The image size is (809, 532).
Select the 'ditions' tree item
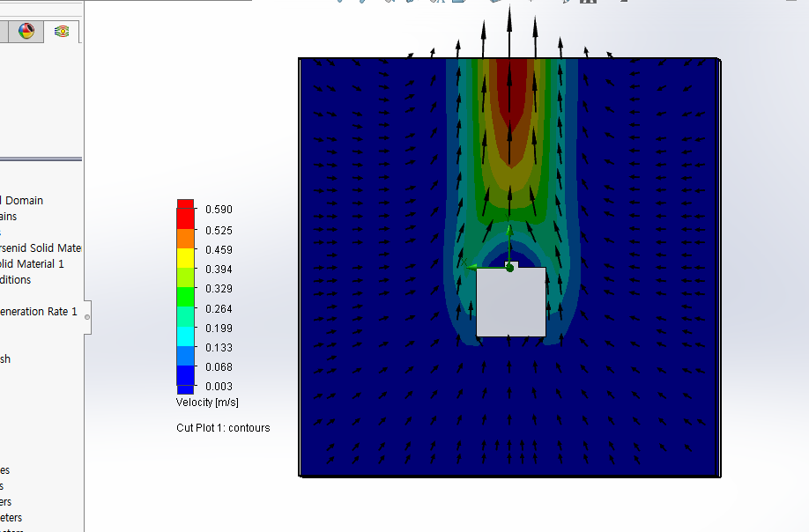pos(16,280)
